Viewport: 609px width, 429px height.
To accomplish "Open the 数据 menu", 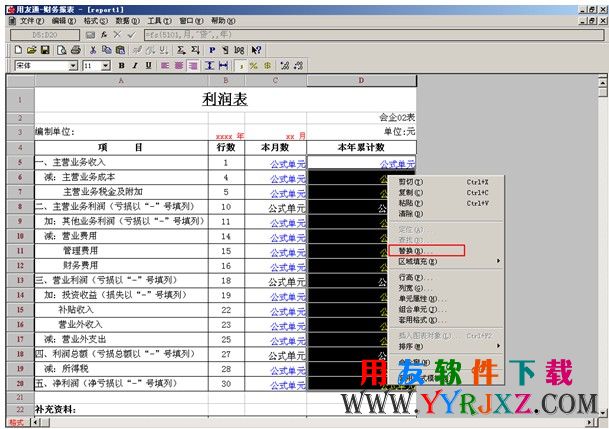I will tap(127, 21).
